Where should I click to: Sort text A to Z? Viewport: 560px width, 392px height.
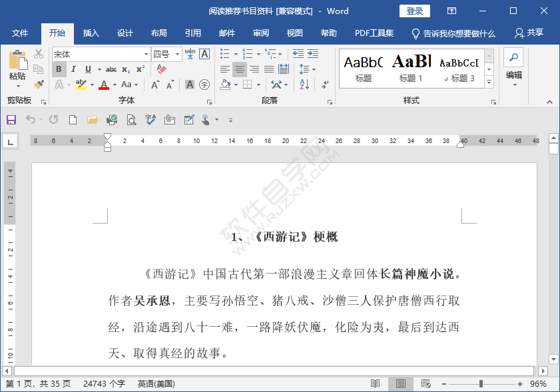(304, 85)
